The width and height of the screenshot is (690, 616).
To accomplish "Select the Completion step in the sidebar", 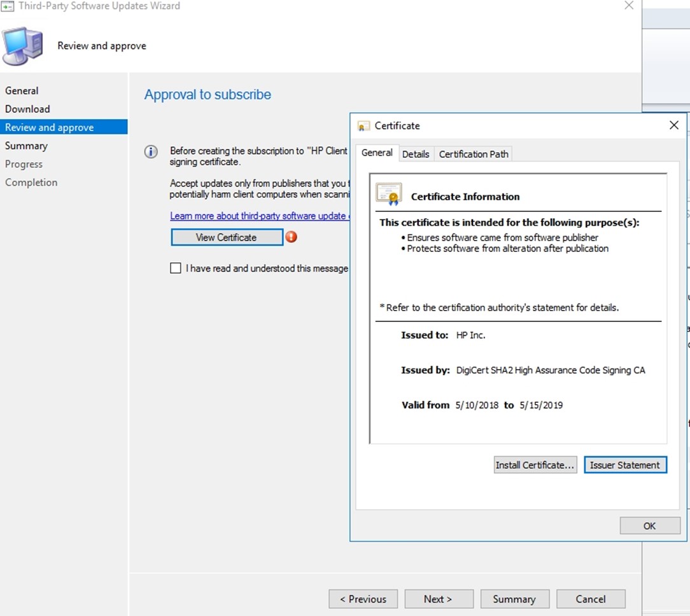I will pos(31,183).
